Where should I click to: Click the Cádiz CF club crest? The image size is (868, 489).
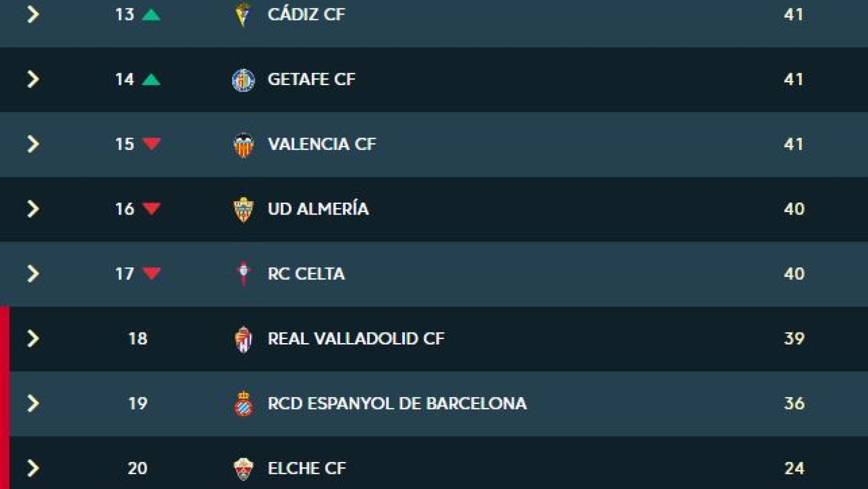(x=243, y=15)
